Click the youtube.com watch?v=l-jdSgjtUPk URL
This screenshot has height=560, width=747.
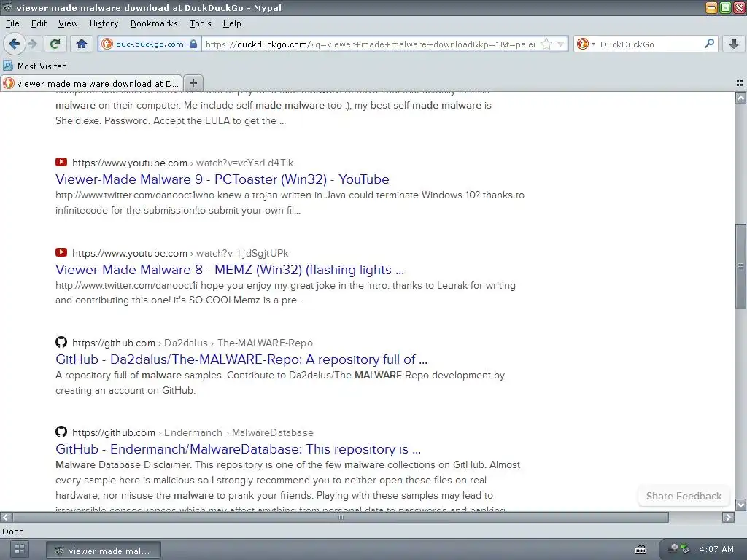tap(180, 253)
